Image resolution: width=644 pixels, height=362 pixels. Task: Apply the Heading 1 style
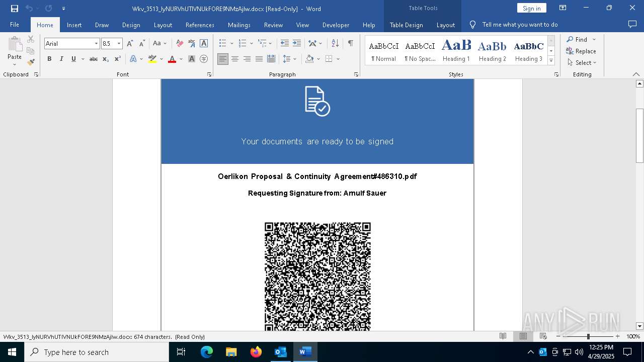(456, 50)
